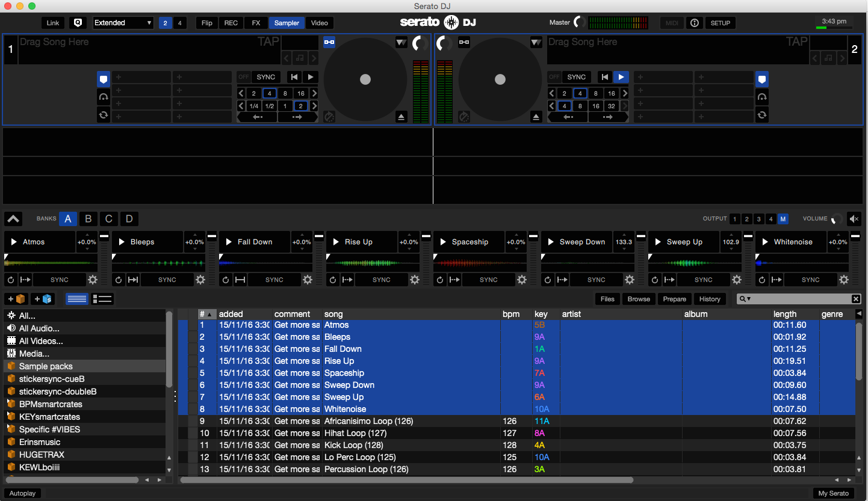Switch to 4 deck display

coord(179,23)
